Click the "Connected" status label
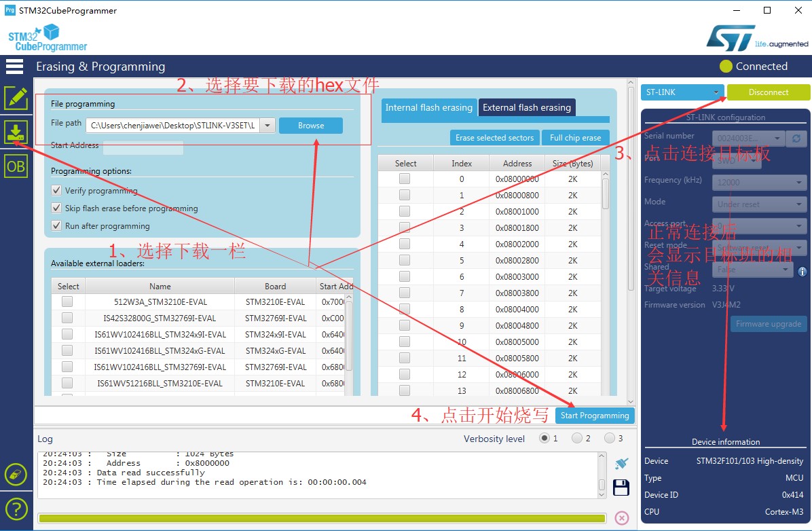Screen dimensions: 812x531 [x=761, y=67]
